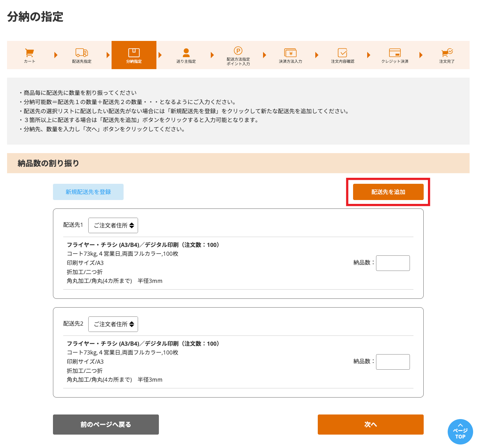Click the 配送先指定 truck step icon

coord(82,53)
